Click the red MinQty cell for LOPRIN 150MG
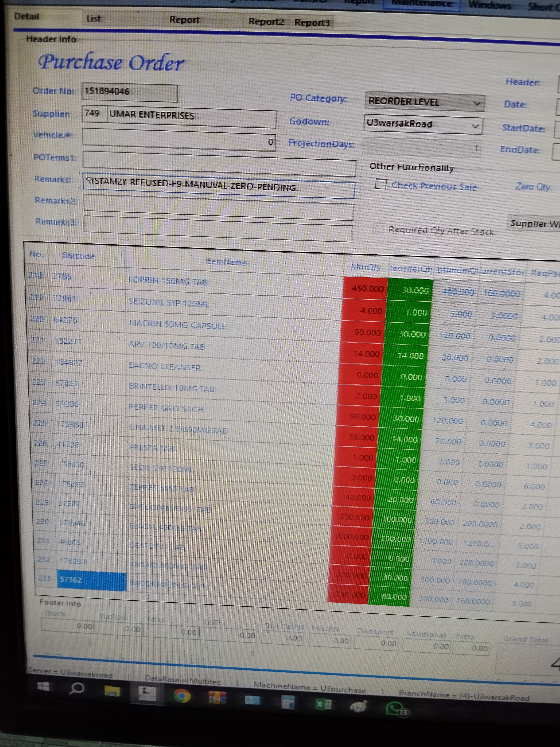The height and width of the screenshot is (747, 560). click(x=366, y=288)
